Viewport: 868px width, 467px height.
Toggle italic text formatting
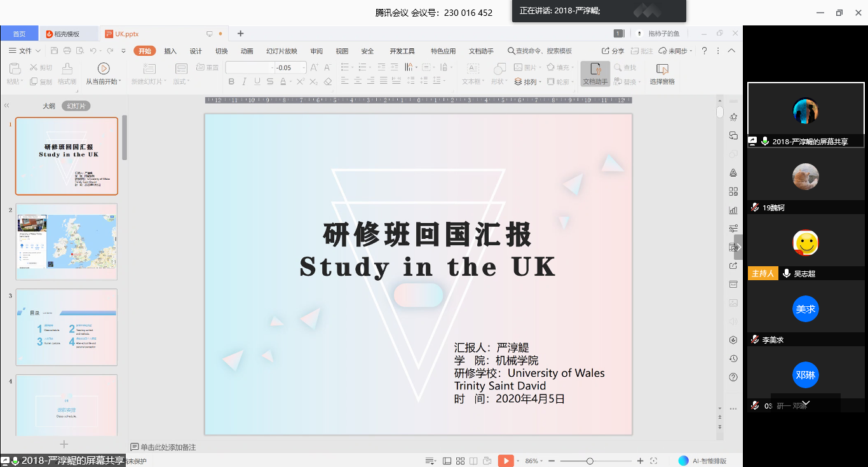coord(244,81)
